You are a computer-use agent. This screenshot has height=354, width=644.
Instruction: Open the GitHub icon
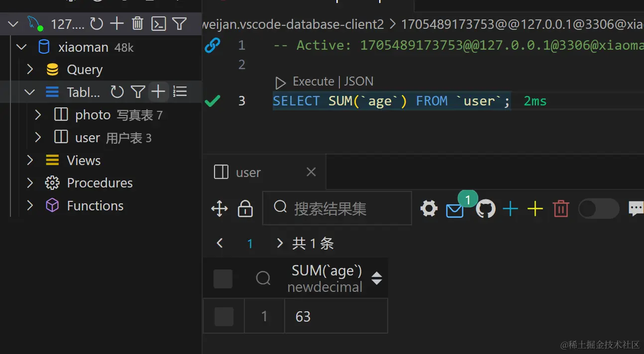[x=486, y=209]
